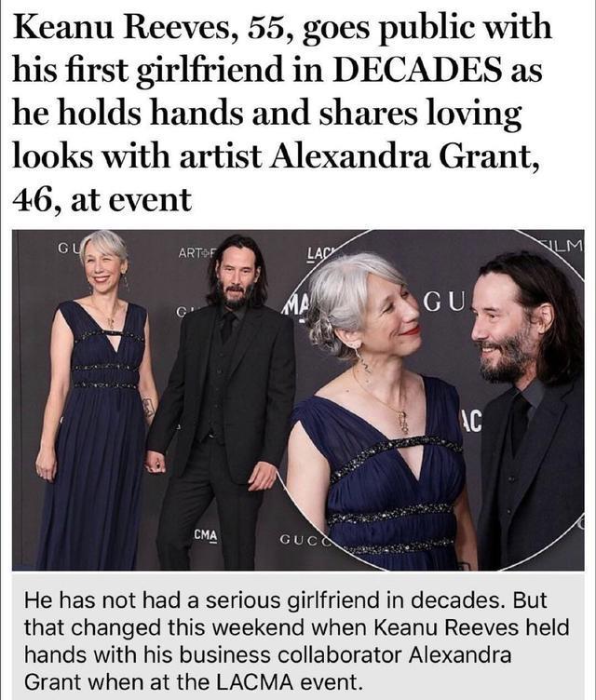Click the black necktie in full-length photo

pos(227,327)
